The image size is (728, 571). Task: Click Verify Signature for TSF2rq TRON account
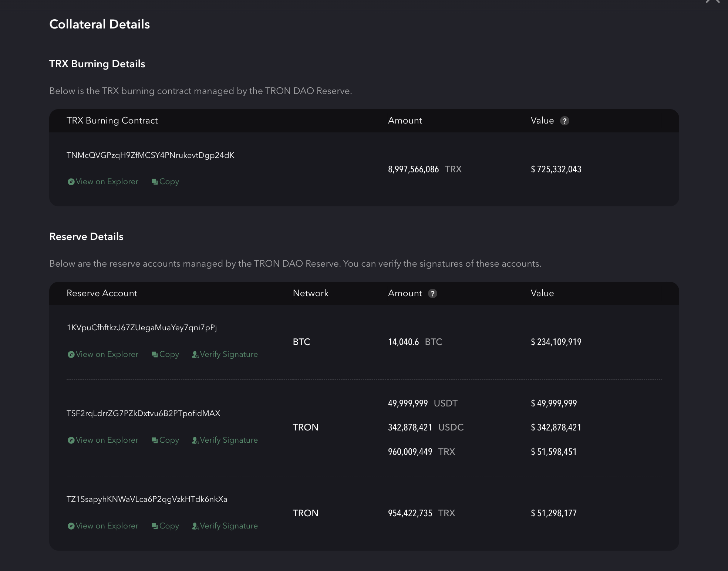229,440
